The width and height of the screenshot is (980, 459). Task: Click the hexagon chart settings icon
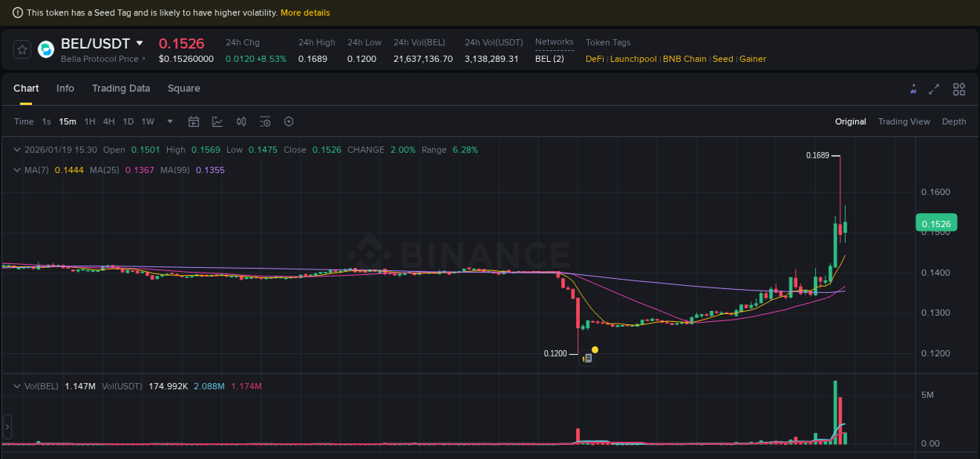tap(289, 121)
